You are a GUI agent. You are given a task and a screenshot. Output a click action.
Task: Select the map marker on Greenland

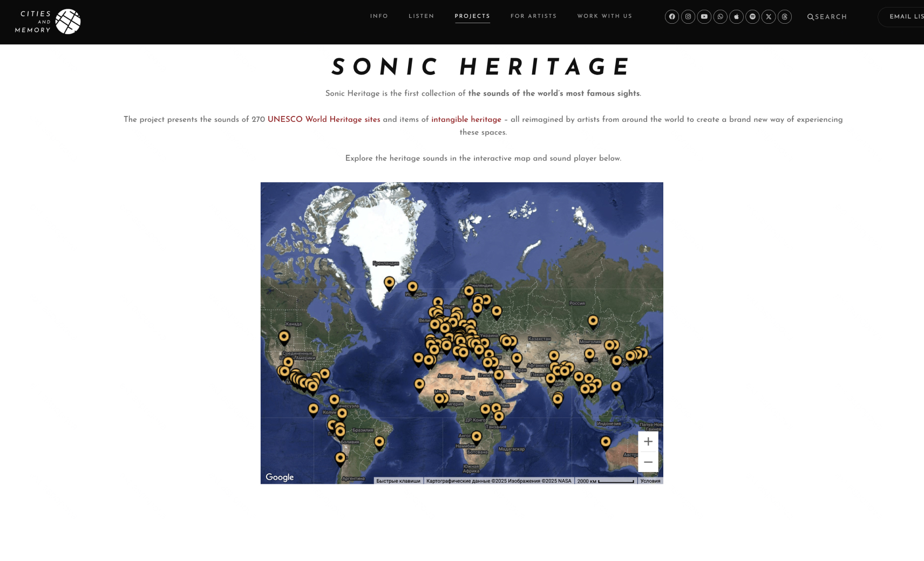(x=389, y=284)
